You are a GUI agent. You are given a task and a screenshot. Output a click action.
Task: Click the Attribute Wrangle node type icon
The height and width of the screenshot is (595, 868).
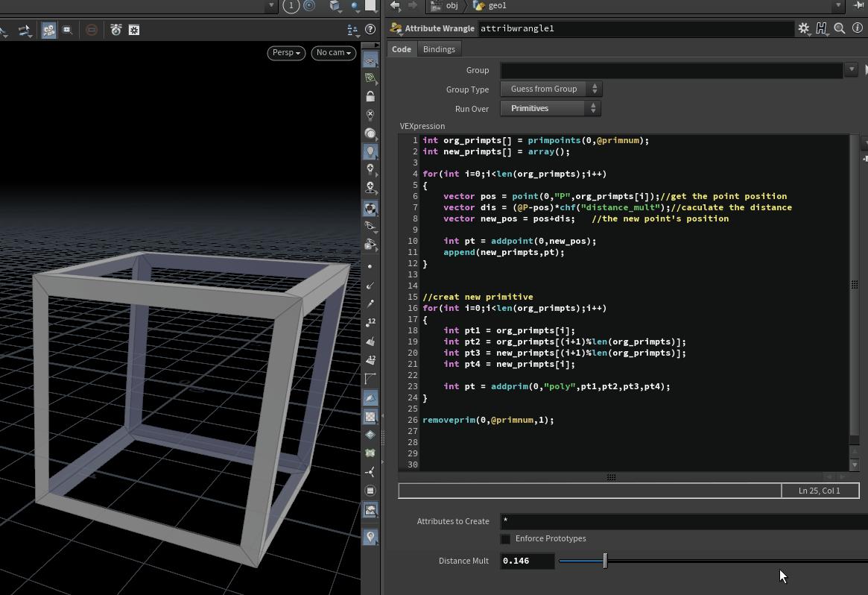[396, 28]
